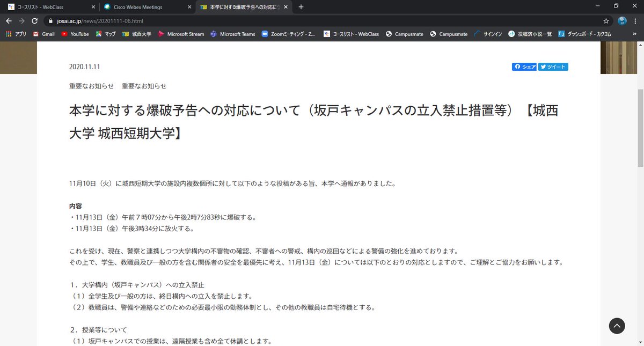The image size is (644, 346).
Task: Open the Chrome three-dot menu
Action: (x=636, y=21)
